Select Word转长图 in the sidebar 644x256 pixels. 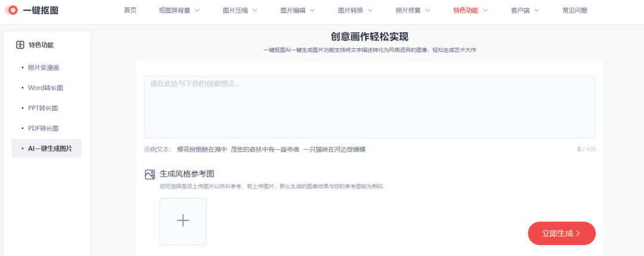pos(47,88)
